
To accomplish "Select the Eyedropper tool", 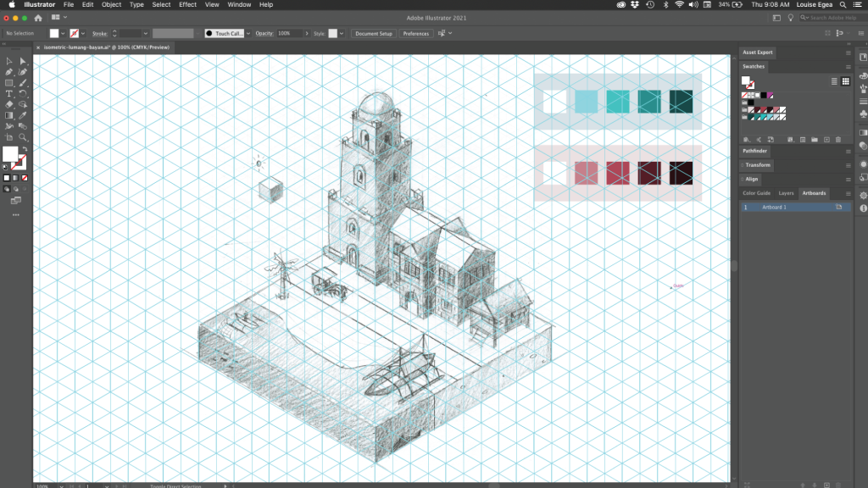I will [23, 115].
